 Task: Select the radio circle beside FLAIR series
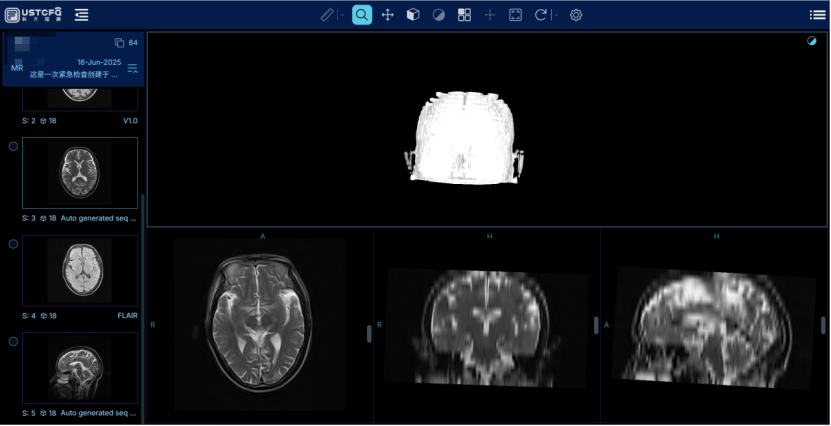[x=13, y=243]
